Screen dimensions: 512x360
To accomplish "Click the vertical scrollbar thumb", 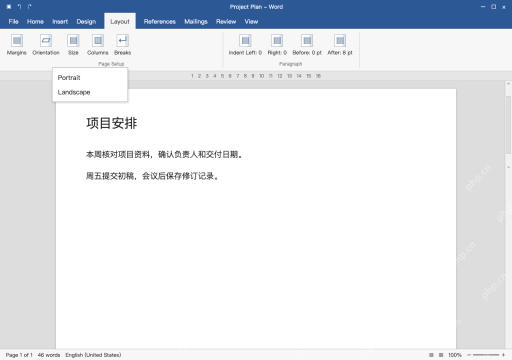I will coord(508,125).
